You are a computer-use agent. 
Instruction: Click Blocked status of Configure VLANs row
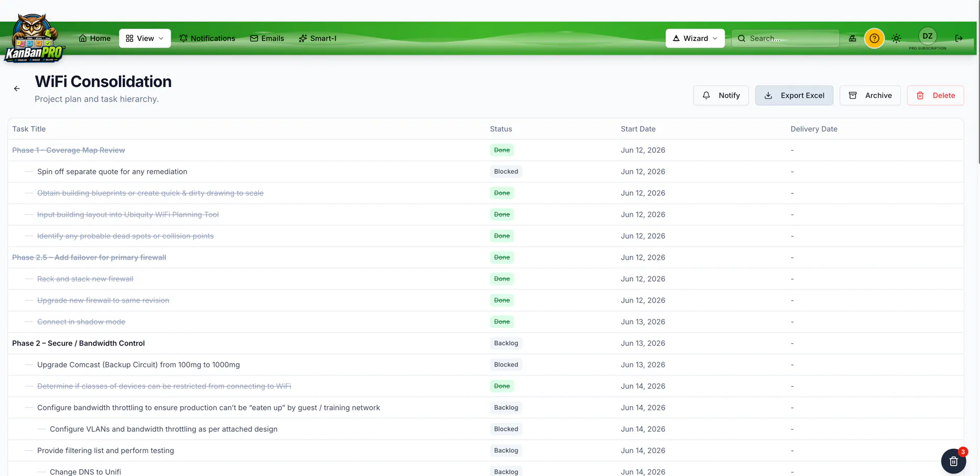coord(506,429)
